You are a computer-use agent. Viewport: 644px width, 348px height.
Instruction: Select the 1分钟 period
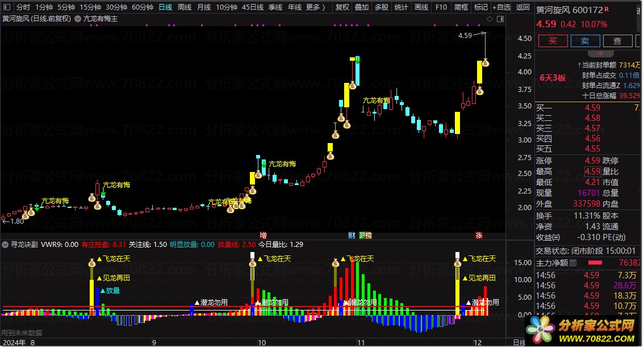[44, 7]
